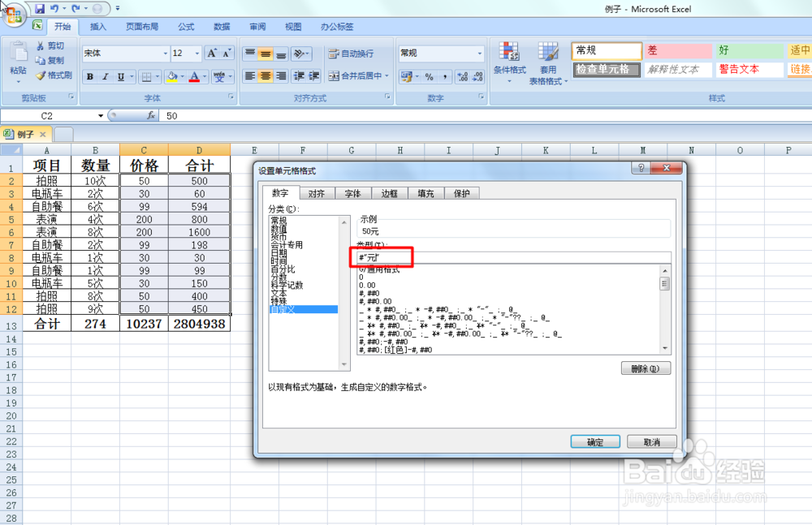Save the workbook via quick access toolbar
Image resolution: width=812 pixels, height=525 pixels.
pyautogui.click(x=40, y=8)
